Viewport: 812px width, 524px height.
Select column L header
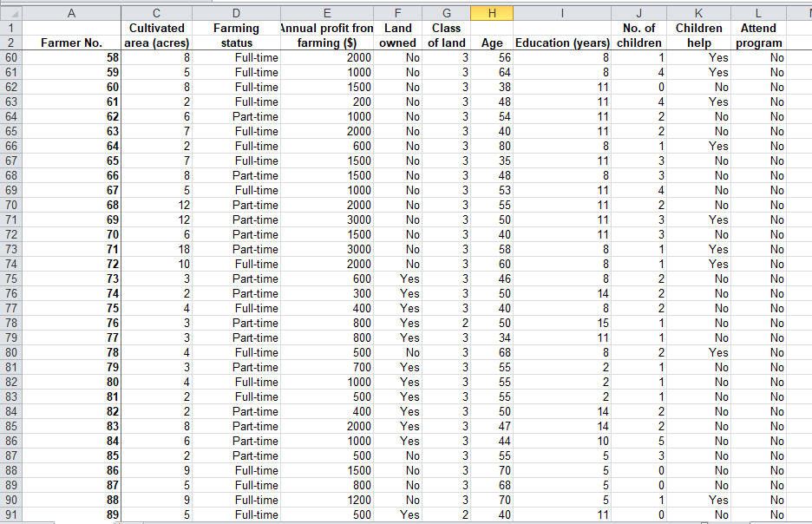[757, 12]
